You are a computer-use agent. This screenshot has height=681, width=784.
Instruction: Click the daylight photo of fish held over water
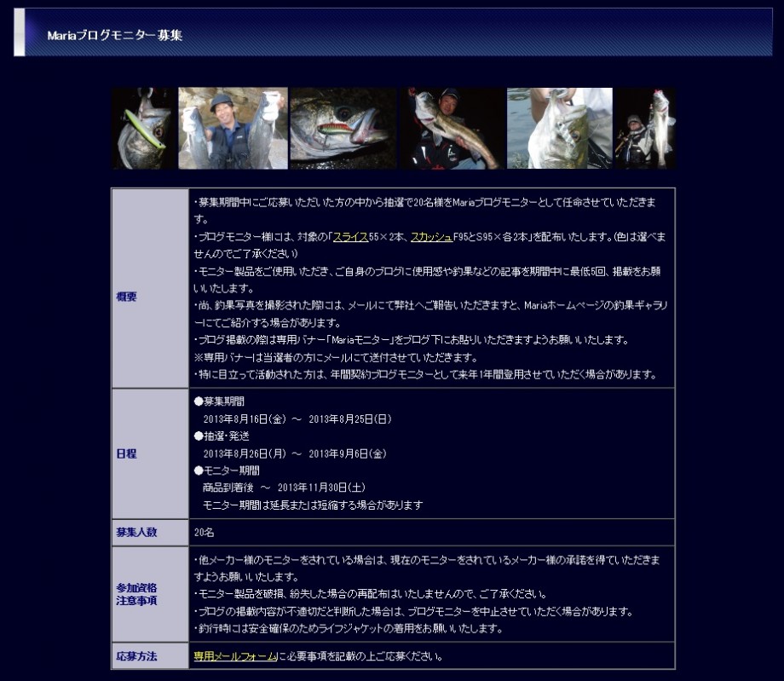[560, 129]
